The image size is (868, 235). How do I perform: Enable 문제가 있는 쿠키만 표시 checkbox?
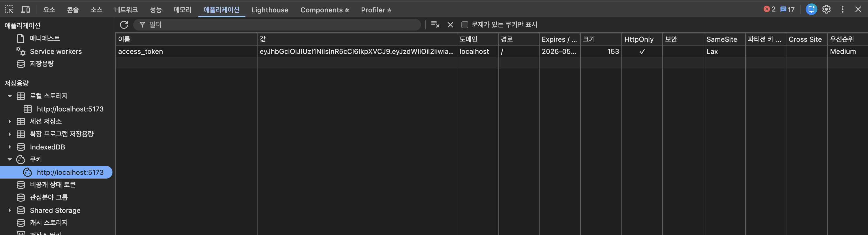click(x=465, y=24)
